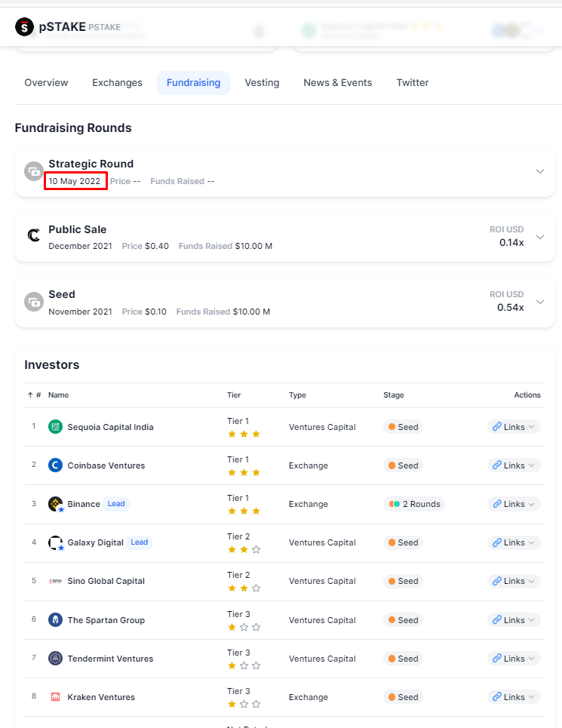Click the Tendermint Ventures logo
This screenshot has height=728, width=562.
[55, 659]
